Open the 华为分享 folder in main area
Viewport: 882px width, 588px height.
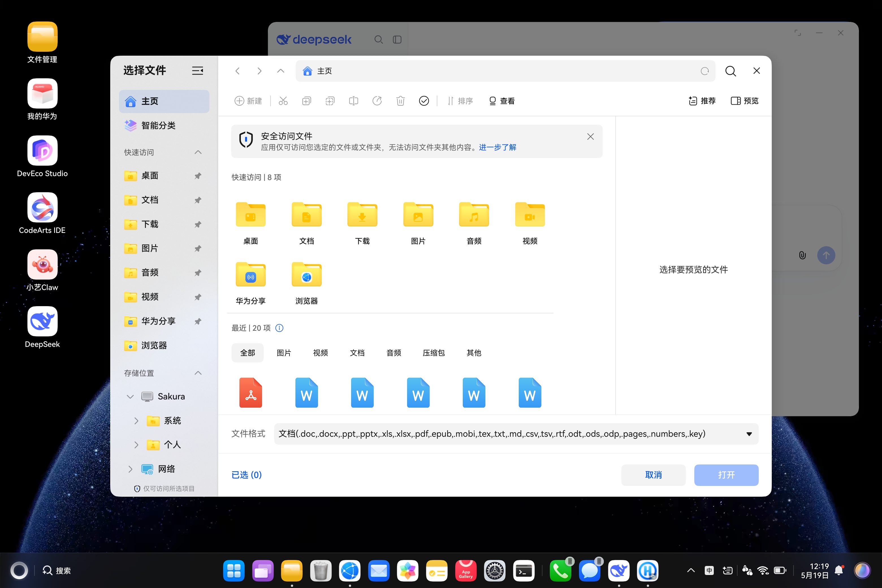pos(250,283)
